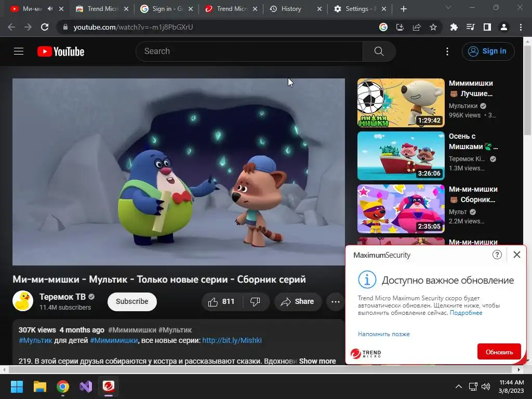532x399 pixels.
Task: Open help in MaximumSecurity popup
Action: pyautogui.click(x=497, y=255)
